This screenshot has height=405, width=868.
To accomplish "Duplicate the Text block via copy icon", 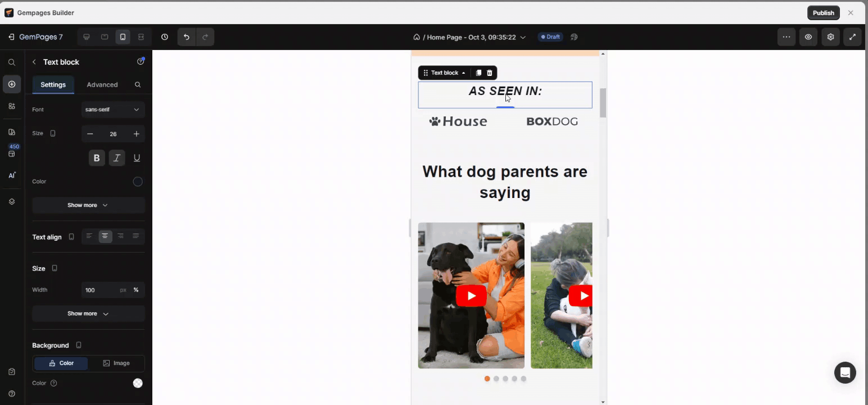I will tap(478, 73).
